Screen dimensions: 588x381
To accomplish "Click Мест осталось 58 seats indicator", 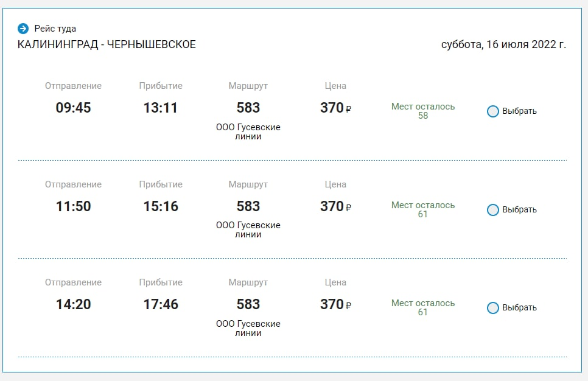I will coord(423,111).
